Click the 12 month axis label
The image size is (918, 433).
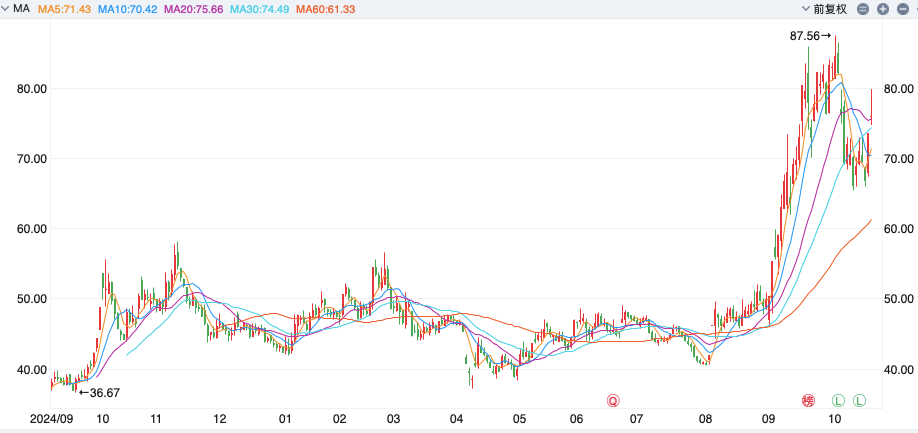tap(219, 420)
